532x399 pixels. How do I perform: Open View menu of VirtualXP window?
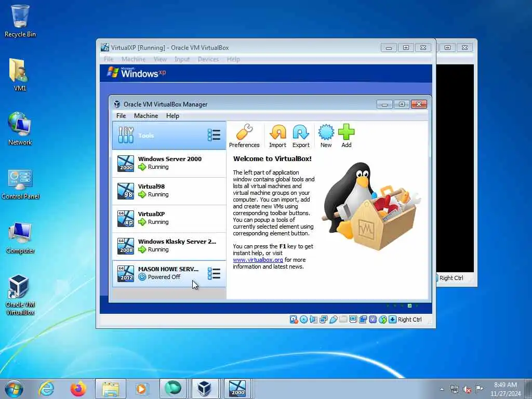click(x=160, y=59)
